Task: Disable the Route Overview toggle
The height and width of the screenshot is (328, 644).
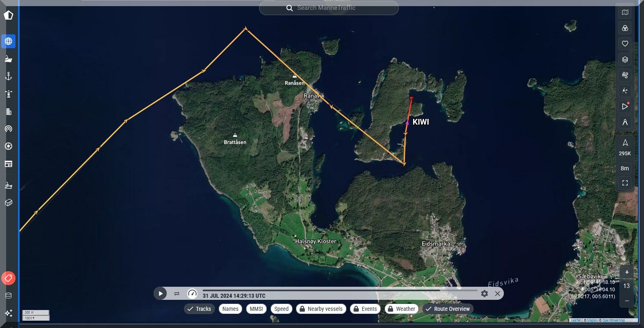Action: tap(448, 309)
